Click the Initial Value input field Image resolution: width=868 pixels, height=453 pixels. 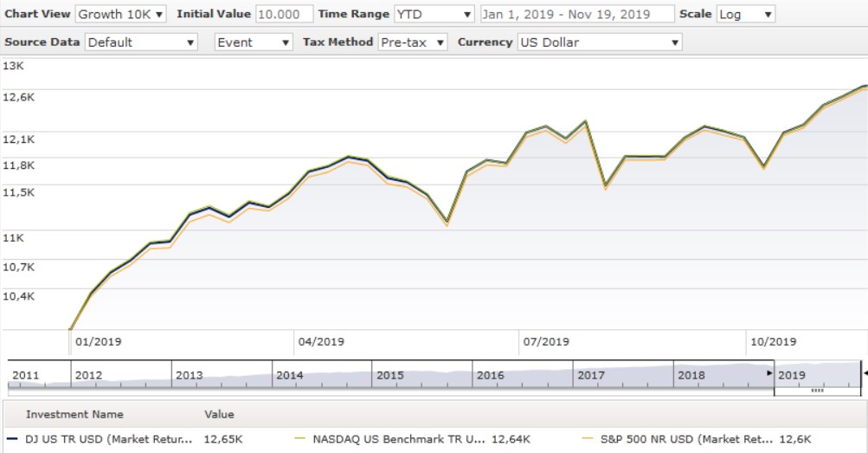tap(284, 14)
